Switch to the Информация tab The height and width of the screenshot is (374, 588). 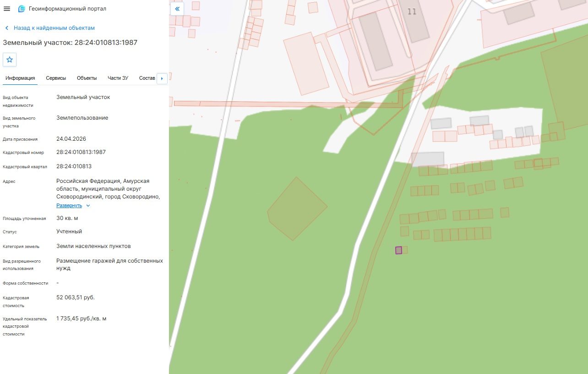20,78
